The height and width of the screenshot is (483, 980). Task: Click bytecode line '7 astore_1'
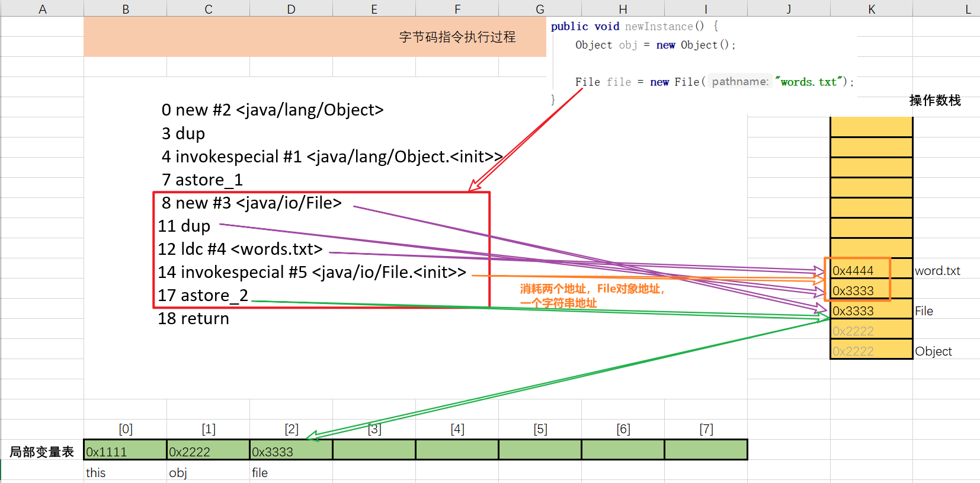point(202,180)
